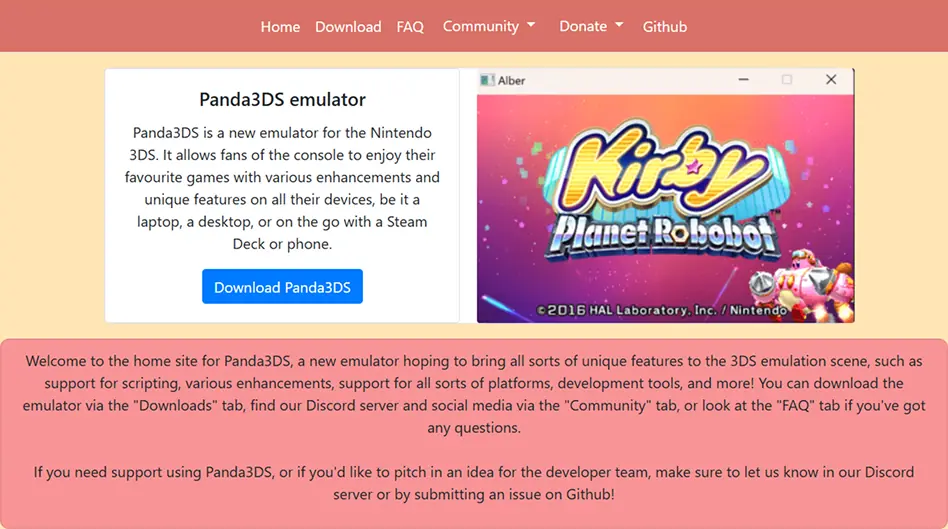Visit the Github link in navbar

click(x=664, y=27)
